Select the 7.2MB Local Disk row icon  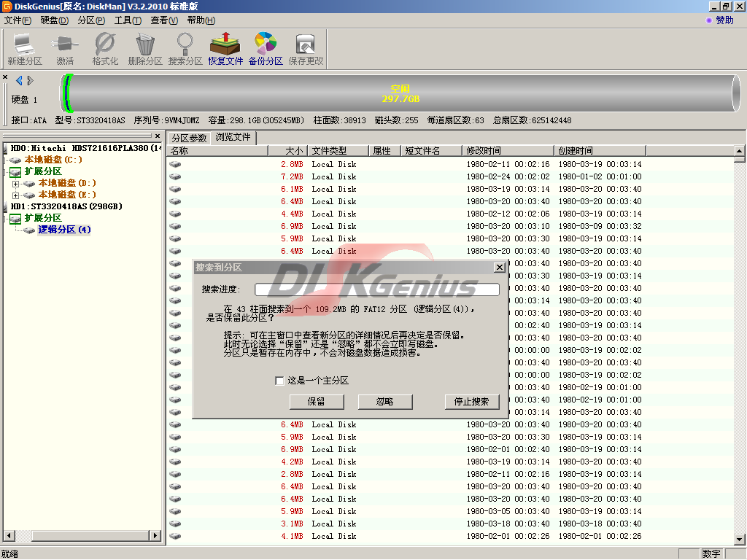click(x=175, y=176)
